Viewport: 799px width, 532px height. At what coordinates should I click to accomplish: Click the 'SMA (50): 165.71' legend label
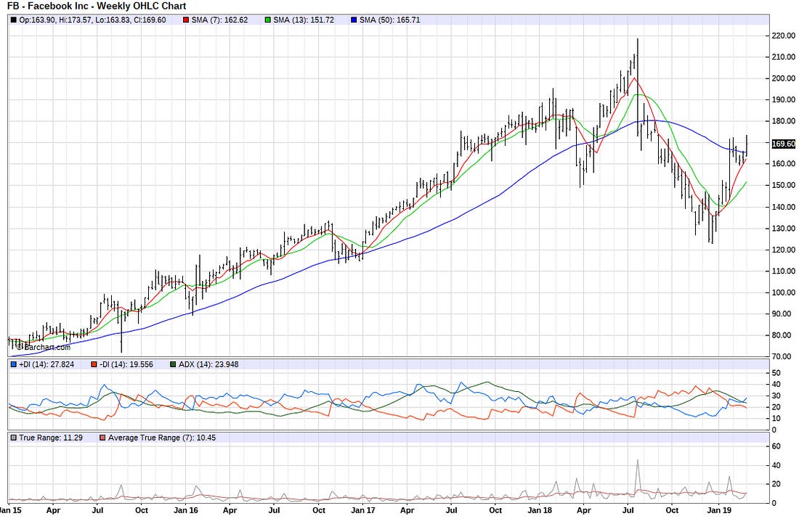(390, 20)
